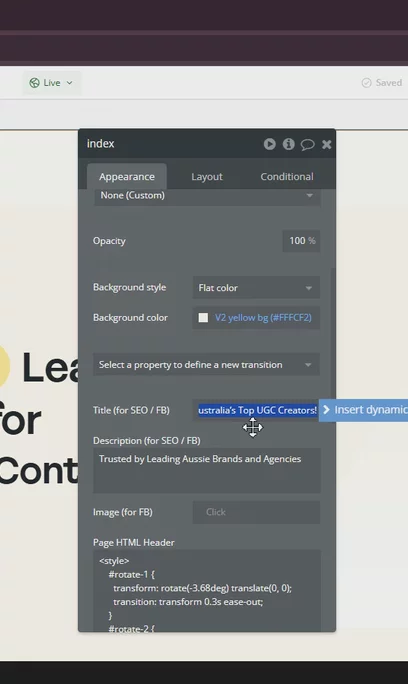Switch to the Layout tab
408x684 pixels.
207,177
